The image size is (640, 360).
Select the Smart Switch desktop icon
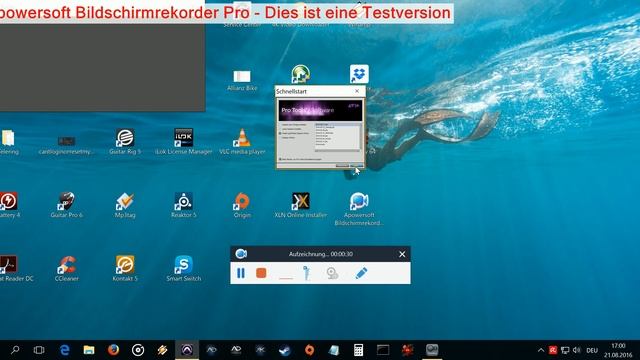183,268
